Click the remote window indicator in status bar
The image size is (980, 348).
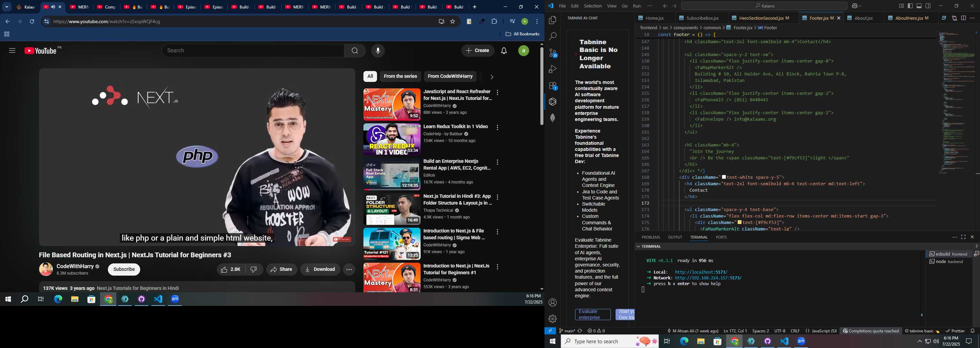point(550,331)
